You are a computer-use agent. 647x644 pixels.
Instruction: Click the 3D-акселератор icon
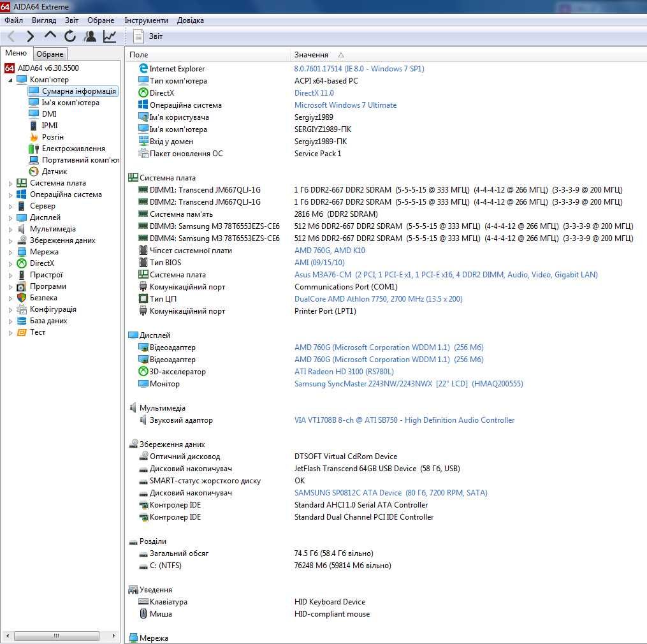(x=143, y=371)
